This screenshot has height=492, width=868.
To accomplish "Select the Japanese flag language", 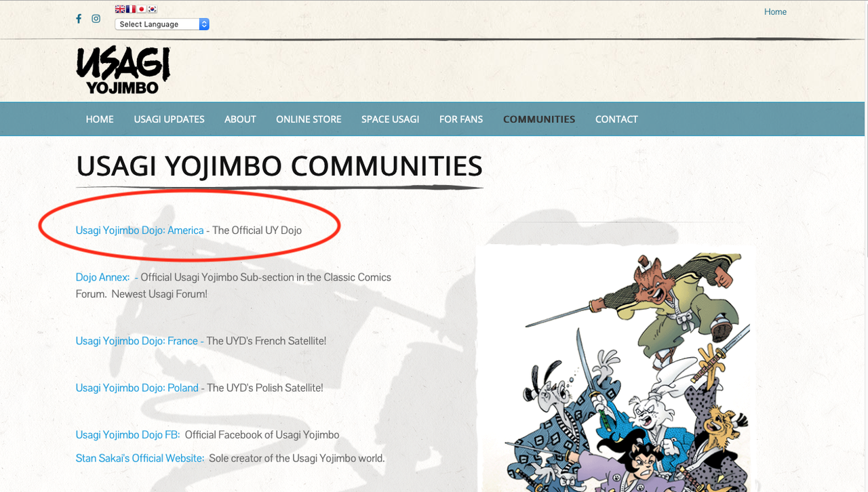I will [142, 9].
